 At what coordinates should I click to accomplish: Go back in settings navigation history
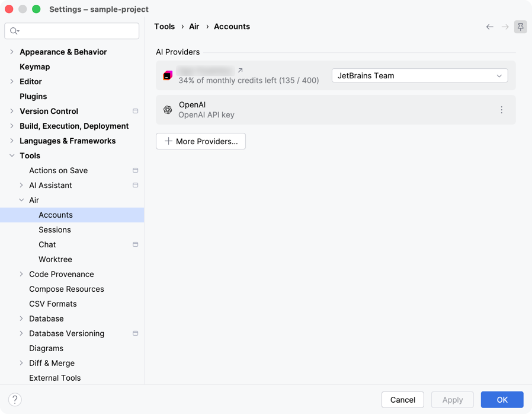tap(489, 27)
